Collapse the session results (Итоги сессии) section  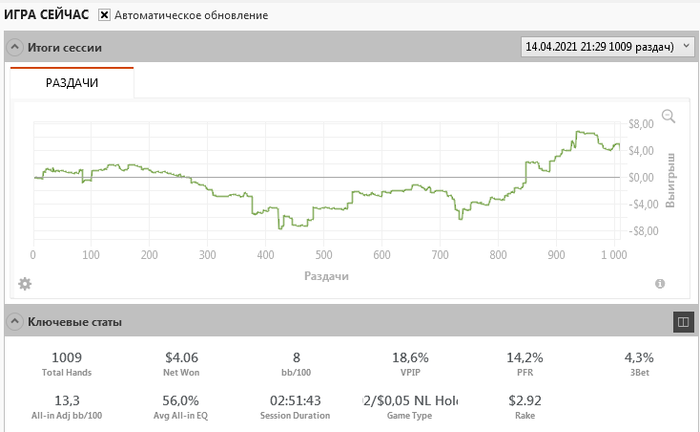(x=15, y=47)
